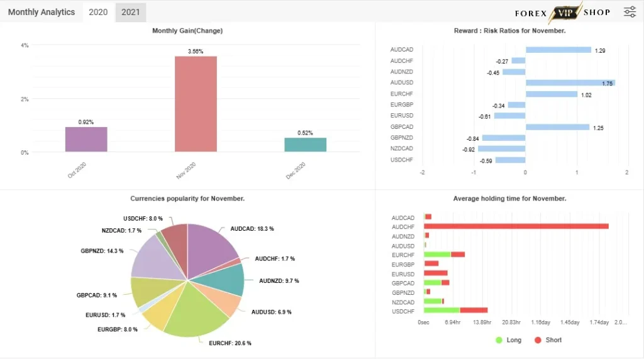Click the '1.74day' time axis label
Image resolution: width=644 pixels, height=359 pixels.
pos(599,323)
